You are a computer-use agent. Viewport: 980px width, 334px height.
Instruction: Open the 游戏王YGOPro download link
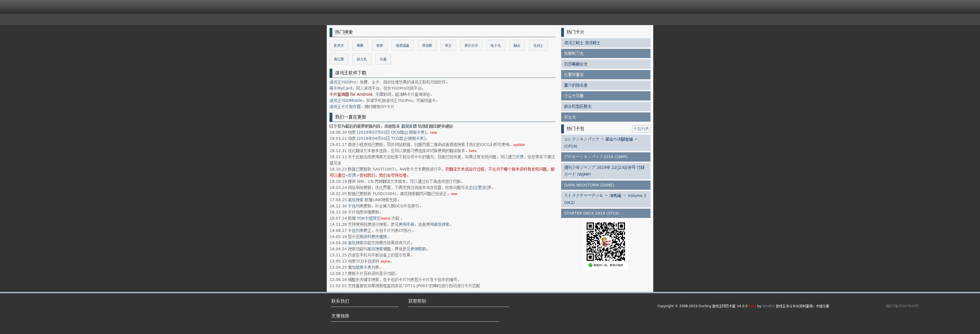[343, 82]
